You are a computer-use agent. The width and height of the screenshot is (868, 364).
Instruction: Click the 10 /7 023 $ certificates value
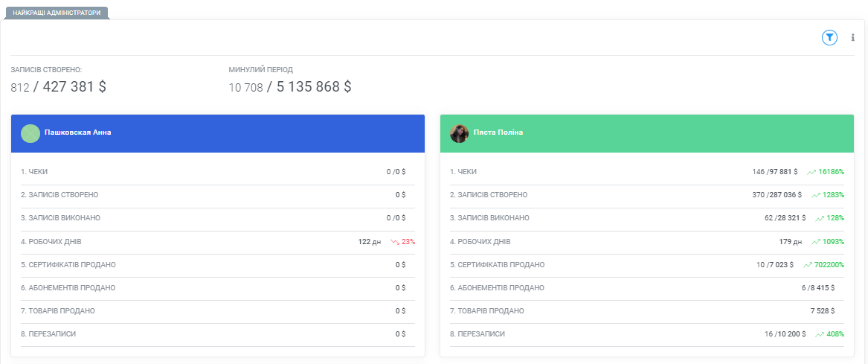(775, 265)
